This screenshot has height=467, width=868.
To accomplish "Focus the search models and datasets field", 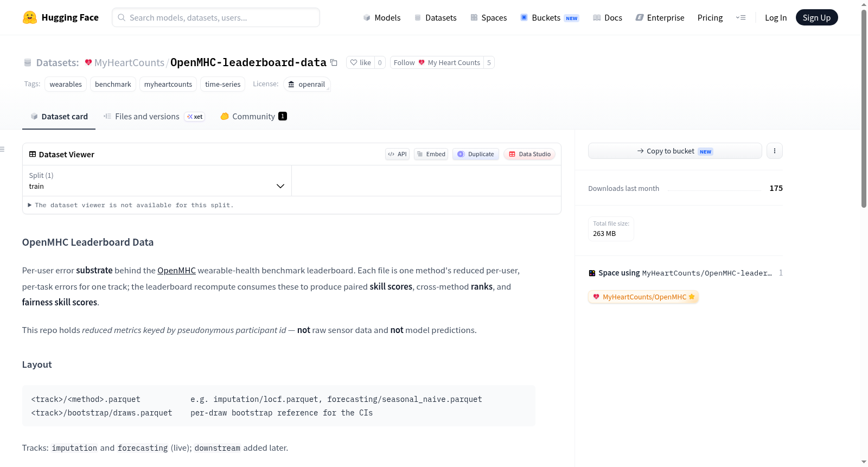I will coord(216,17).
